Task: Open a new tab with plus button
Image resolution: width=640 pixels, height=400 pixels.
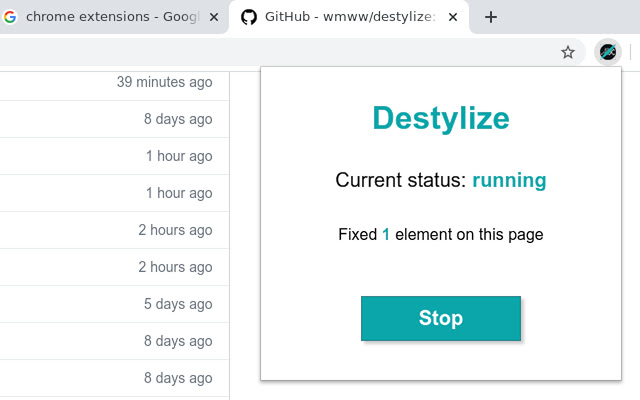Action: pos(491,17)
